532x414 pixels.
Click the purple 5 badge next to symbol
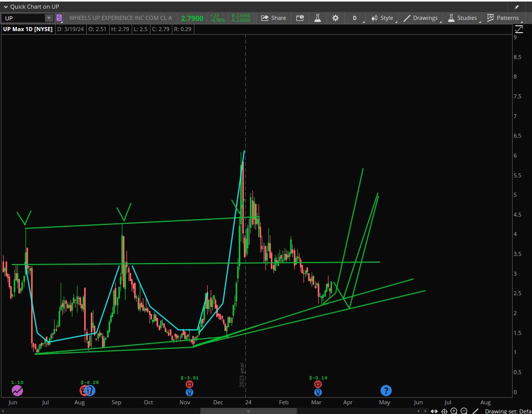coord(59,18)
